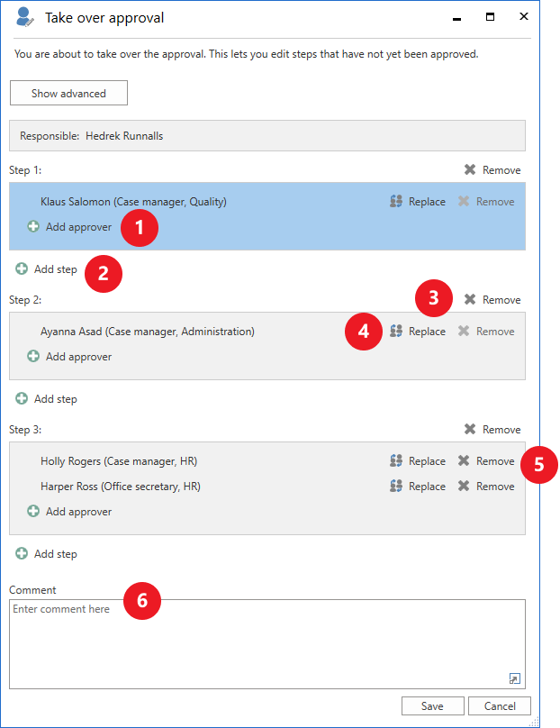The width and height of the screenshot is (560, 728).
Task: Replace Holly Rogers as approver
Action: 418,460
